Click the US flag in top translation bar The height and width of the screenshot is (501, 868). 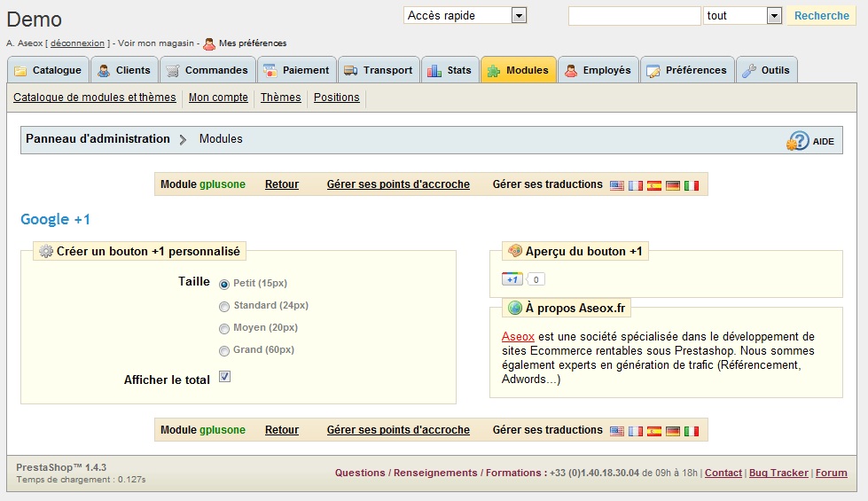coord(617,185)
